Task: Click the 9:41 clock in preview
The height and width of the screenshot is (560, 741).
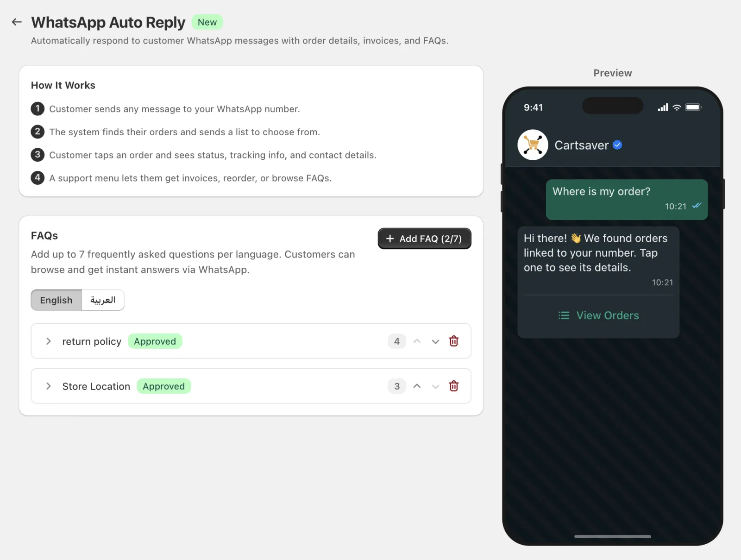Action: tap(533, 107)
